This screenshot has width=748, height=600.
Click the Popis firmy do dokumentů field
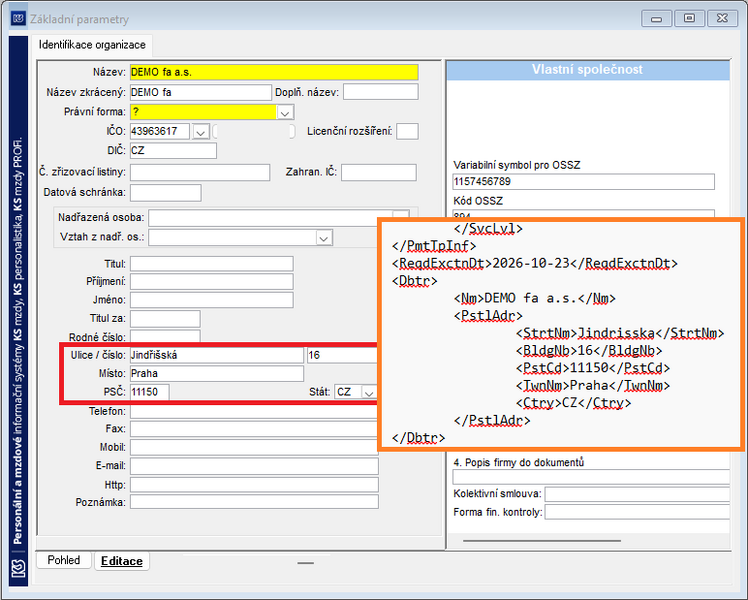(x=591, y=477)
